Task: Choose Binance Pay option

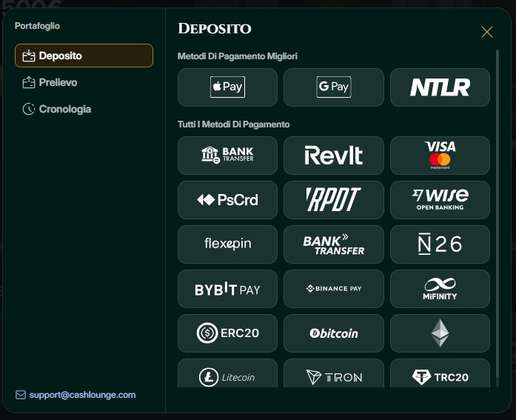Action: pos(334,289)
